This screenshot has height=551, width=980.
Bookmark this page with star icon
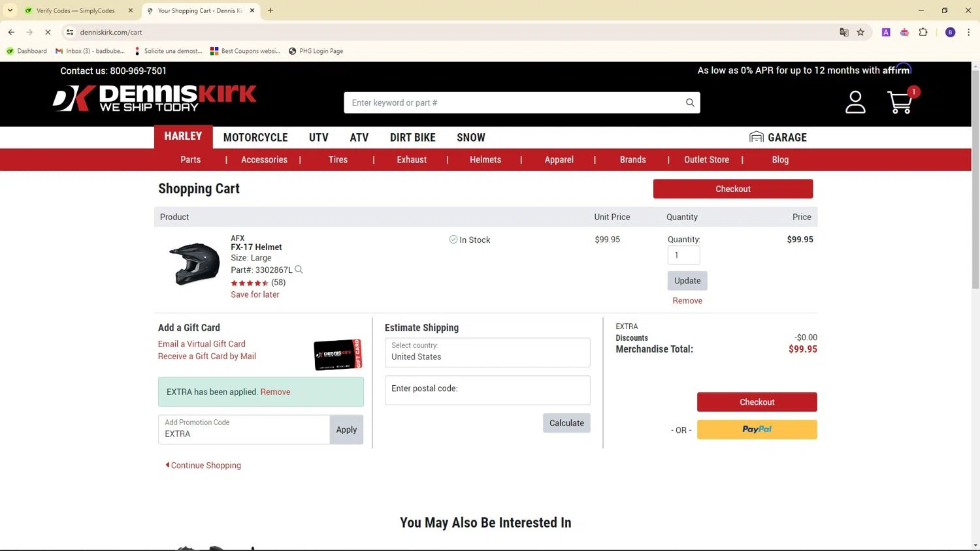[860, 32]
